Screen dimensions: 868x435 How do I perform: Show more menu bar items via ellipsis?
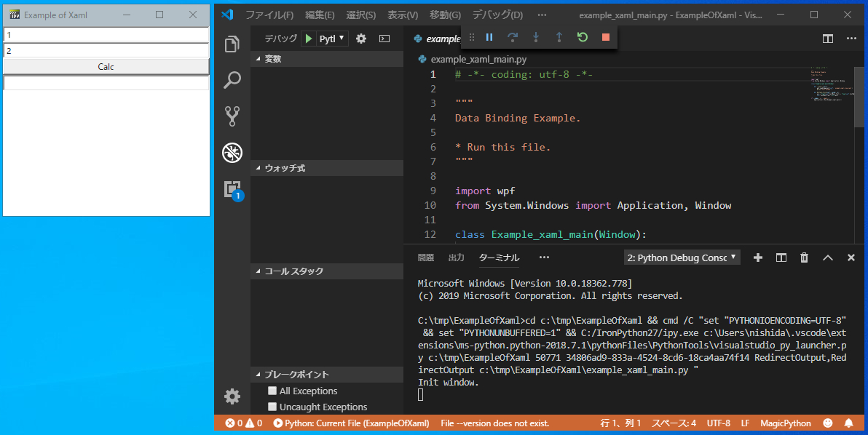(542, 15)
